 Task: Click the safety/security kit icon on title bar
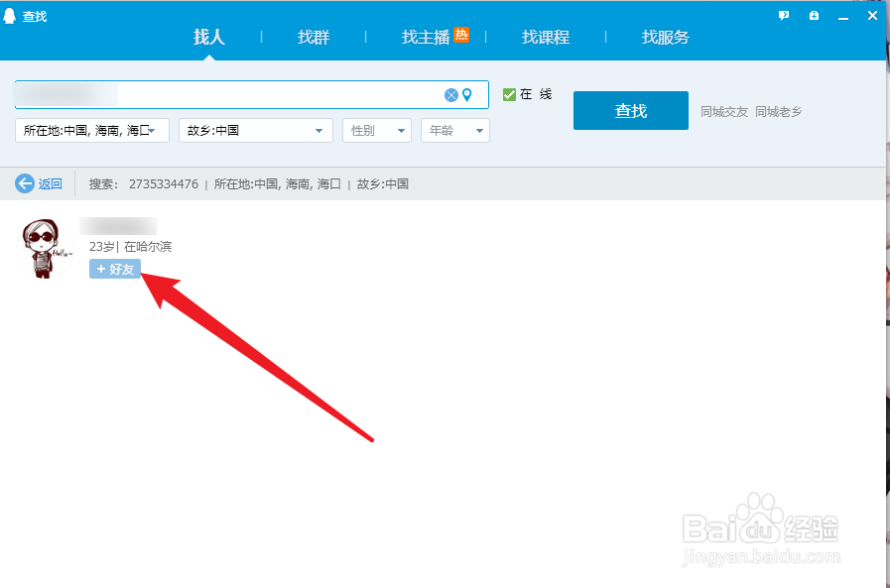point(814,16)
